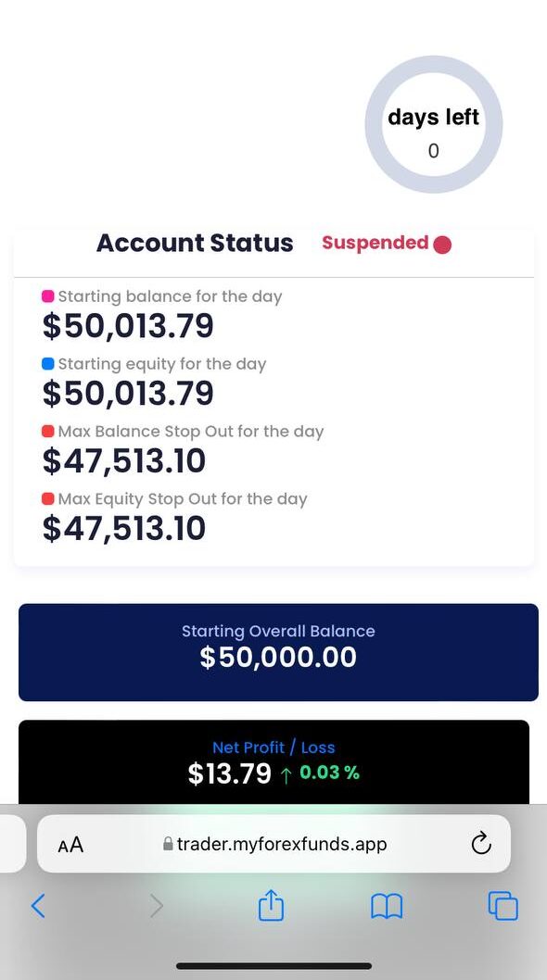Click the red Max Equity Stop Out marker
The width and height of the screenshot is (547, 980).
click(x=47, y=498)
